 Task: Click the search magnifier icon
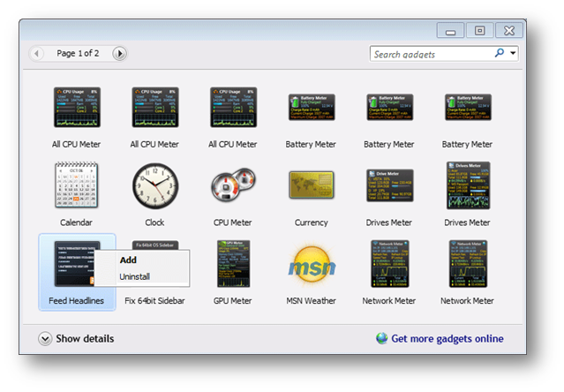(500, 54)
